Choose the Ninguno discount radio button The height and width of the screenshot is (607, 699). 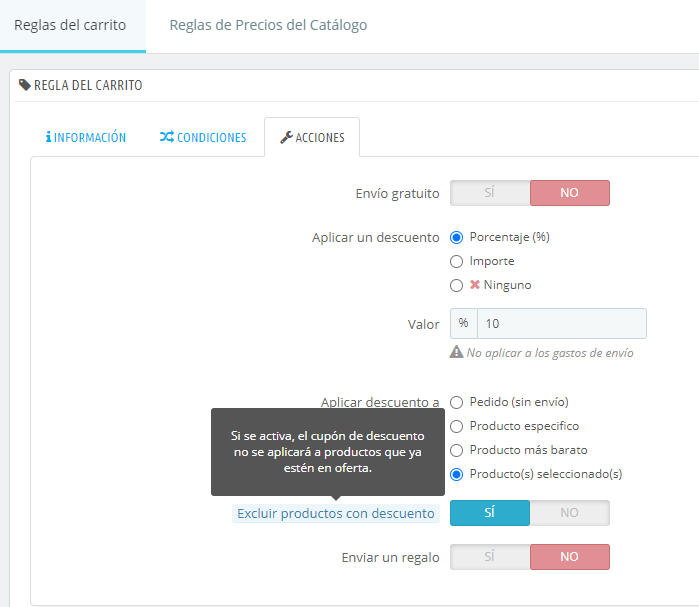pos(456,285)
